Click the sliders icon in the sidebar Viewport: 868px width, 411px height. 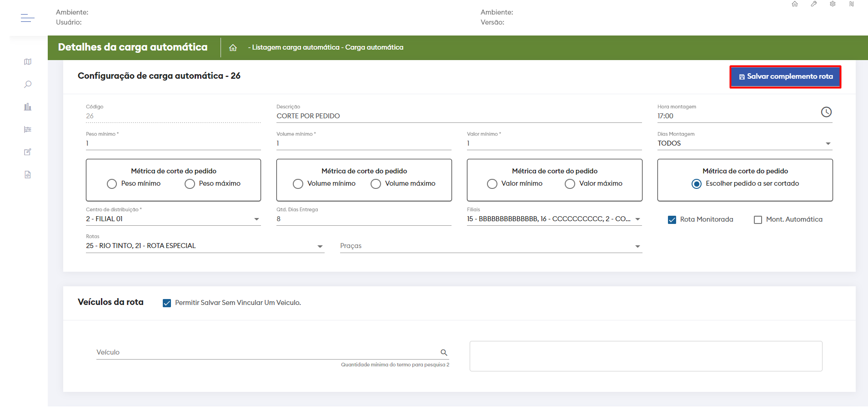(x=28, y=130)
